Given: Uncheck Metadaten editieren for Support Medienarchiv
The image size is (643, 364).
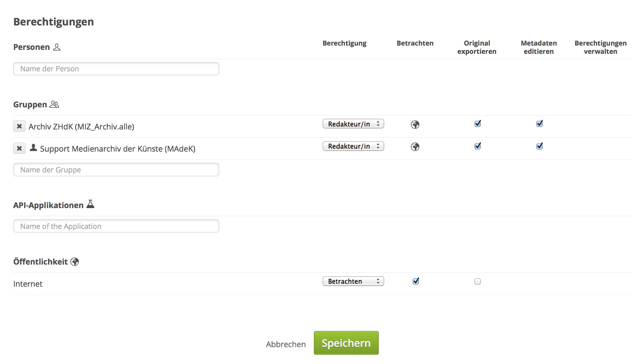Looking at the screenshot, I should point(539,146).
